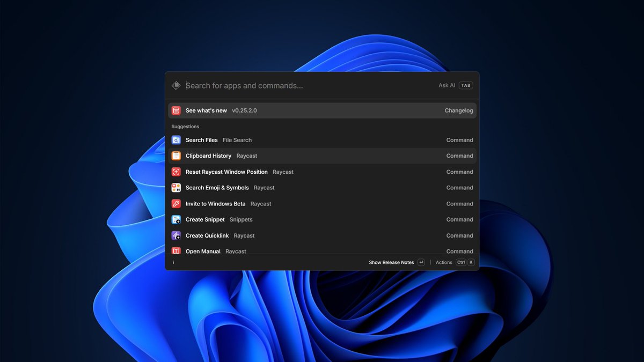Focus the Search for apps and commands field
The height and width of the screenshot is (362, 644).
click(x=309, y=86)
